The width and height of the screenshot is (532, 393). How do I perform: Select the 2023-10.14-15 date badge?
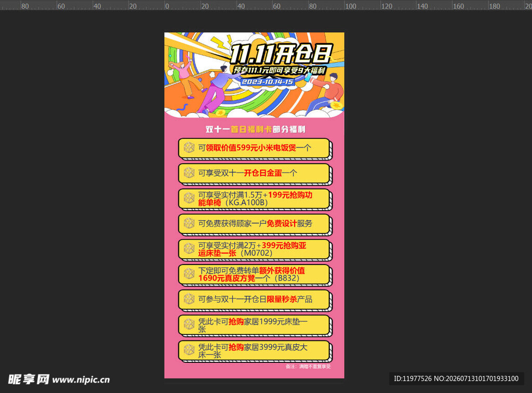pyautogui.click(x=268, y=82)
